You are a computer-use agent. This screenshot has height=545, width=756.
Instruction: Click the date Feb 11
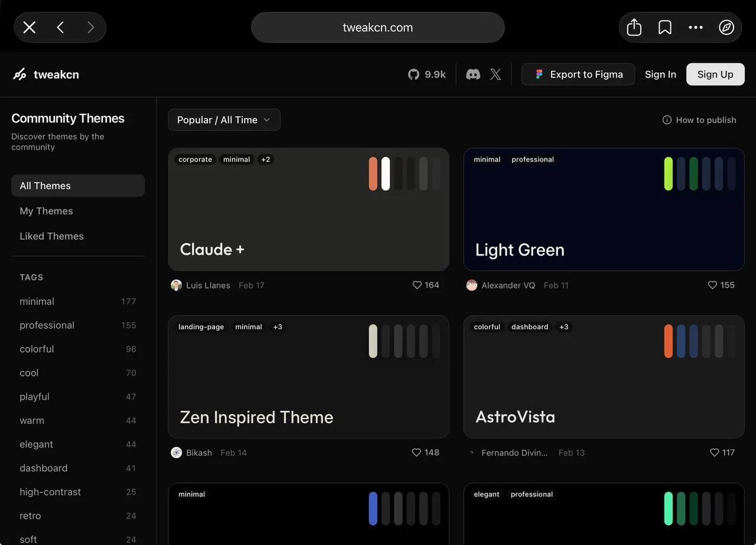pyautogui.click(x=556, y=285)
